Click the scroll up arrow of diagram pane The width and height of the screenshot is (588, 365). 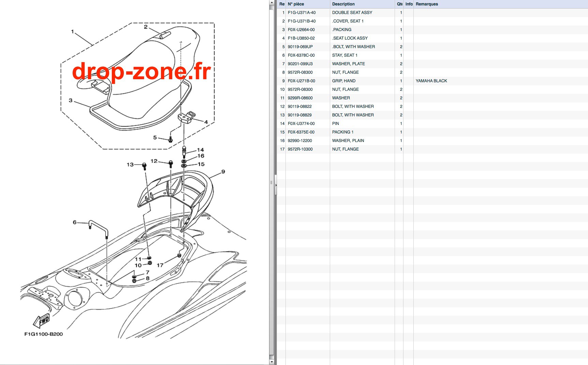[x=271, y=3]
